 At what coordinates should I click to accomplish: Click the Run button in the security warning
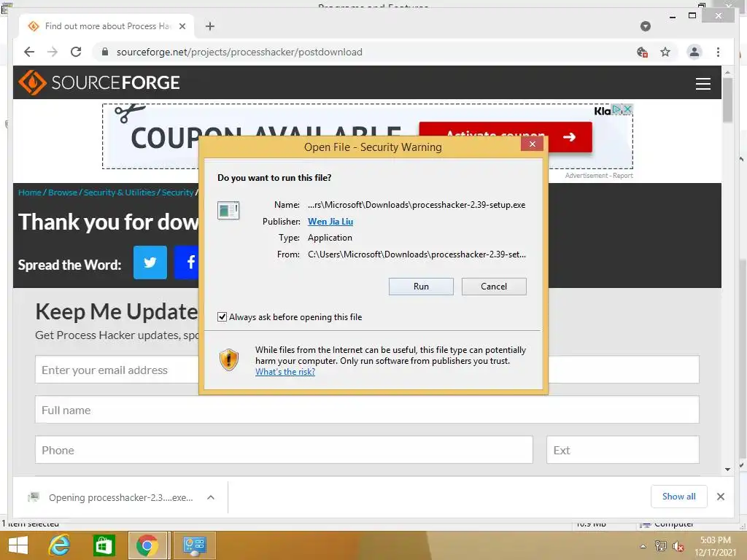421,286
